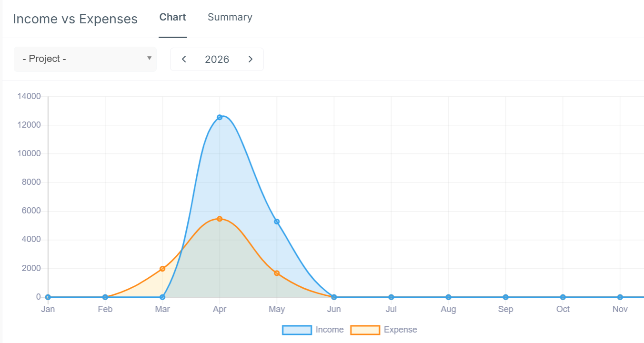Screen dimensions: 644x343
Task: Click the June data point
Action: pos(334,297)
